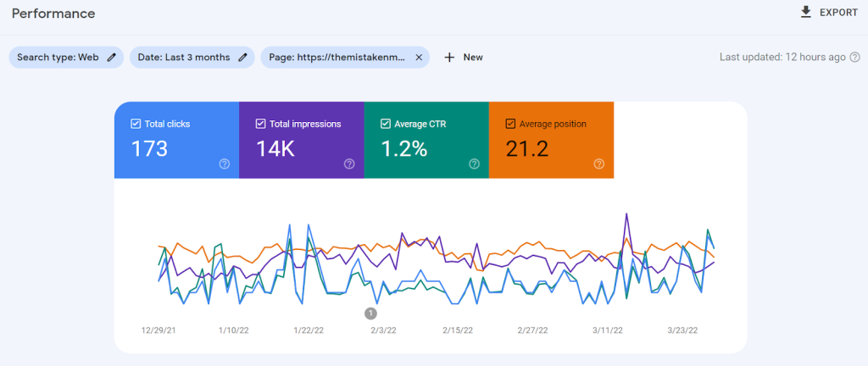This screenshot has width=868, height=366.
Task: Toggle the Total impressions checkbox
Action: click(261, 124)
